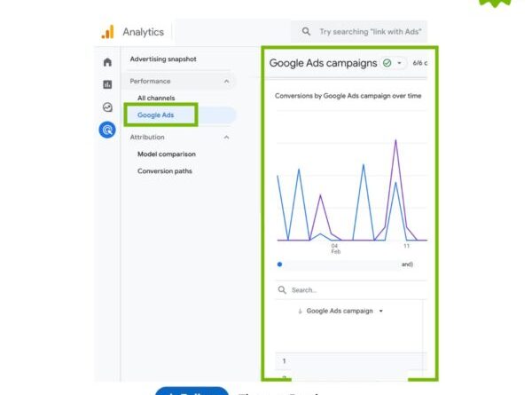The height and width of the screenshot is (395, 532).
Task: Open Model comparison report
Action: (x=167, y=154)
